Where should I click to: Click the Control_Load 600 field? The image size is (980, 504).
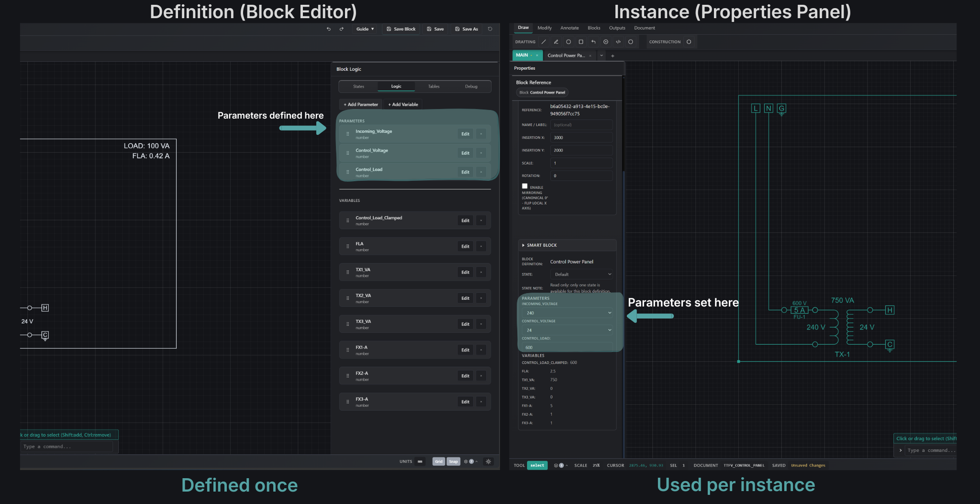(x=568, y=348)
